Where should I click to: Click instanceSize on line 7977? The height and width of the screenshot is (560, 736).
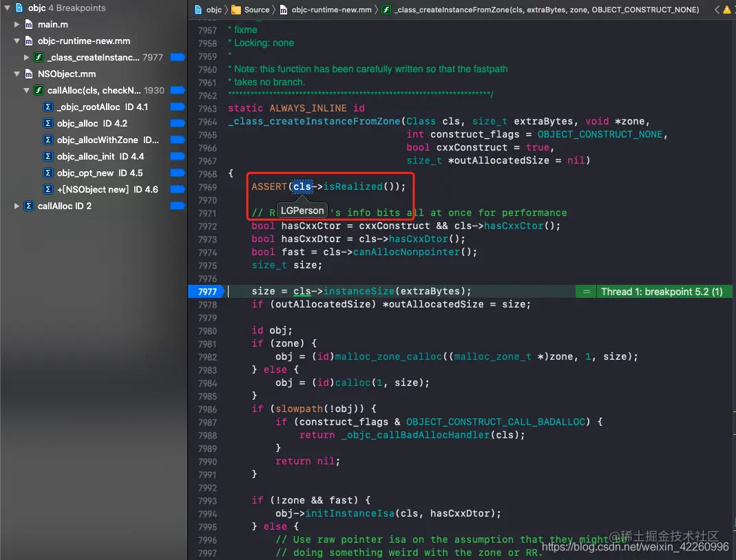point(359,291)
